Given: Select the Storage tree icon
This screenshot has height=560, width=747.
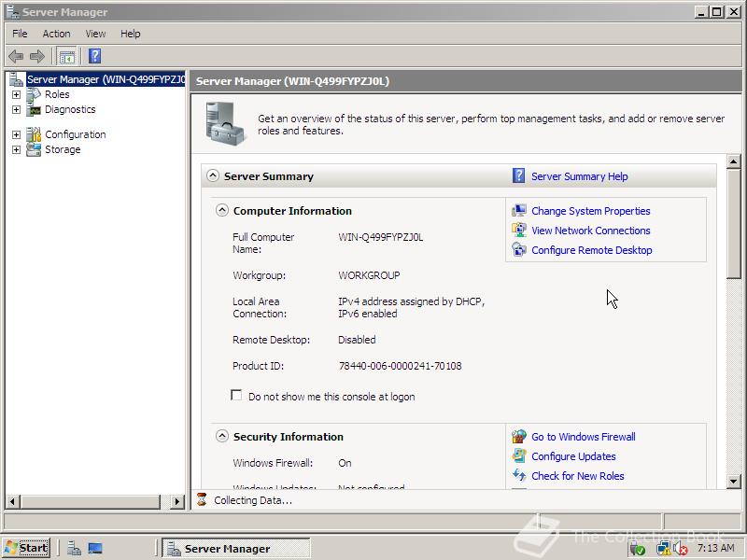Looking at the screenshot, I should pyautogui.click(x=34, y=149).
